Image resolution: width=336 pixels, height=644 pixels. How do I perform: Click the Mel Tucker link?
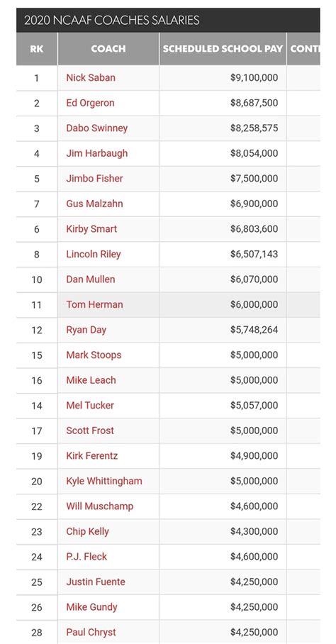point(90,406)
